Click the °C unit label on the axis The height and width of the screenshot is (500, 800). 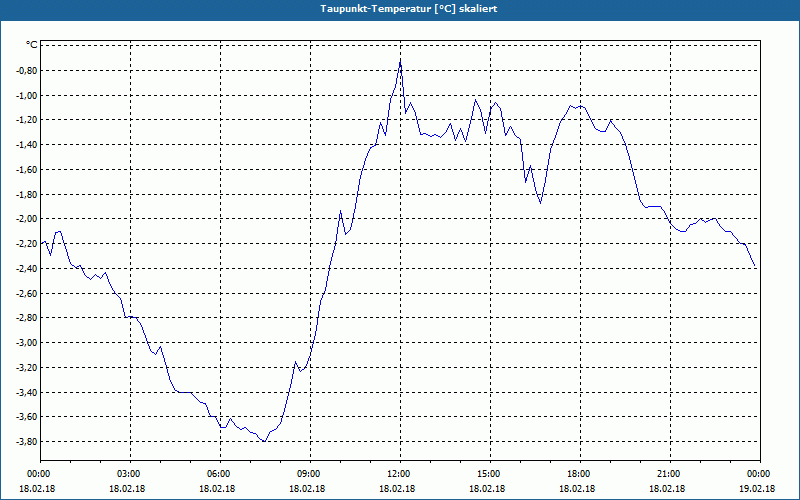tap(32, 45)
